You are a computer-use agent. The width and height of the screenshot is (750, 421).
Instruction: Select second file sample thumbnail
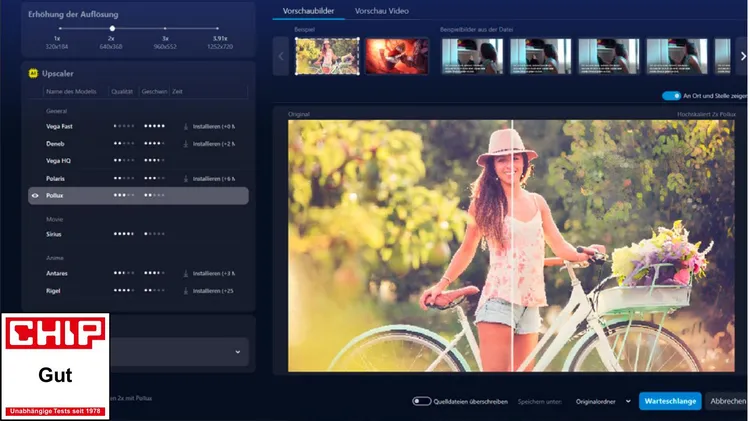(x=540, y=56)
